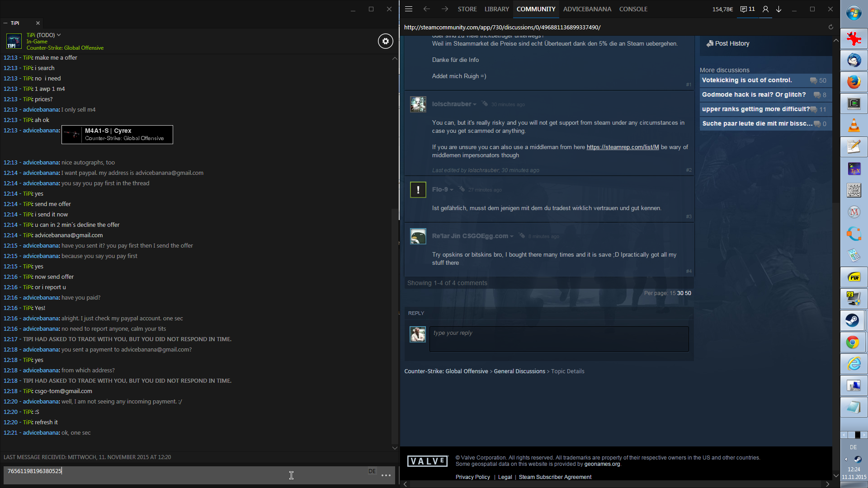Click the friends profile icon in header
Screen dimensions: 868x488
click(765, 9)
